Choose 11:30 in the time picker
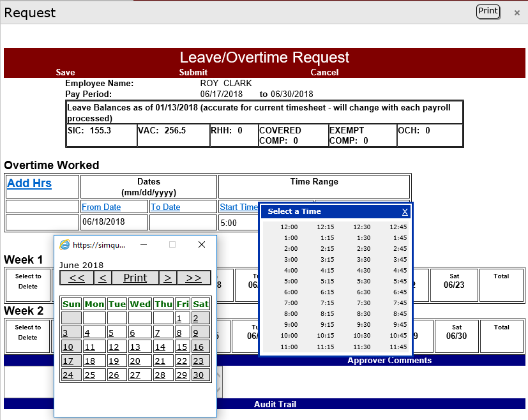Screen dimensions: 528x420 (361, 347)
